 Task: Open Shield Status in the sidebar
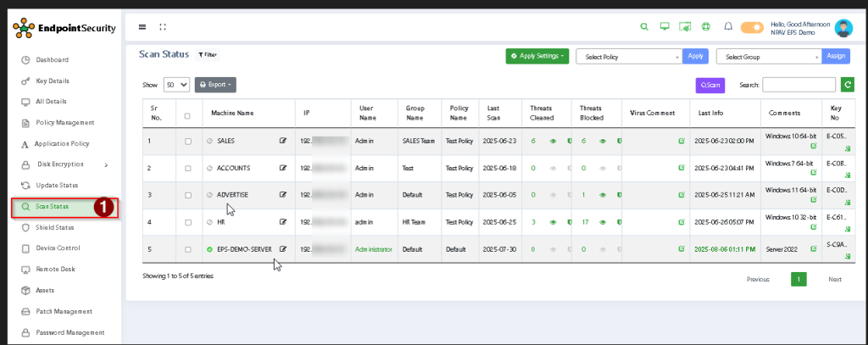click(x=54, y=227)
